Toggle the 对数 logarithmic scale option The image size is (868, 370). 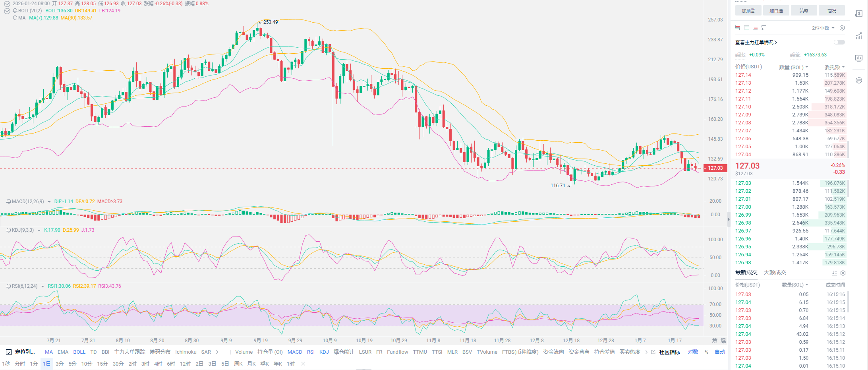click(693, 352)
